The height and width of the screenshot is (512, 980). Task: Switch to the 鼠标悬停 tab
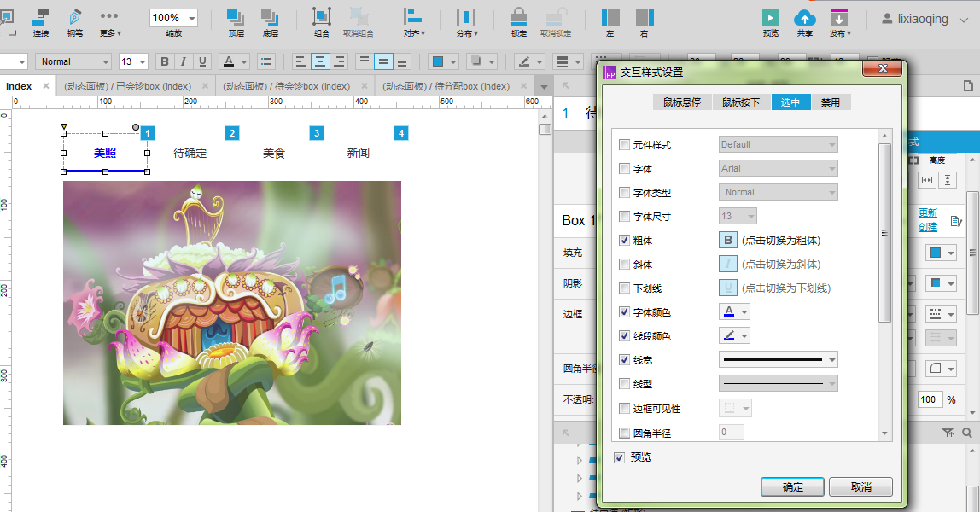(x=682, y=102)
